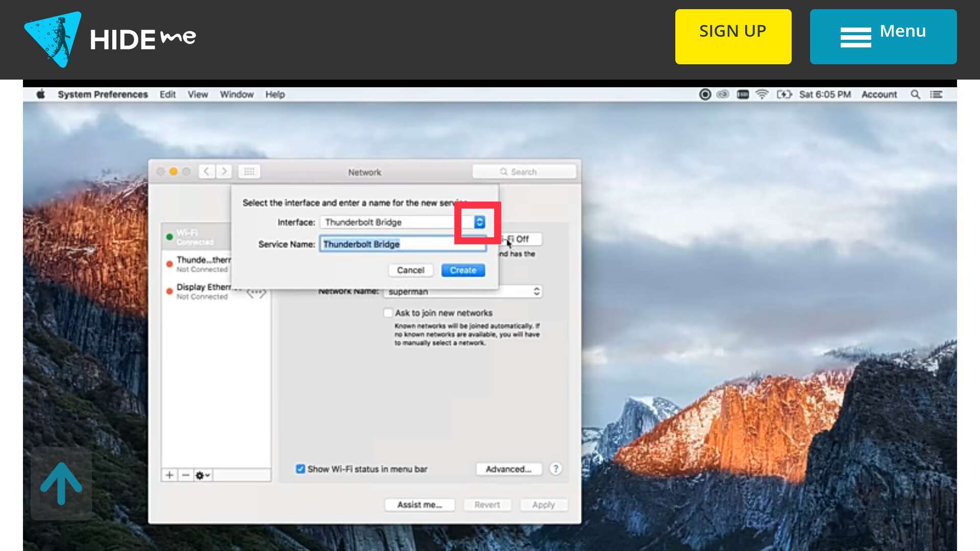Click the back arrow in Network window

(206, 171)
